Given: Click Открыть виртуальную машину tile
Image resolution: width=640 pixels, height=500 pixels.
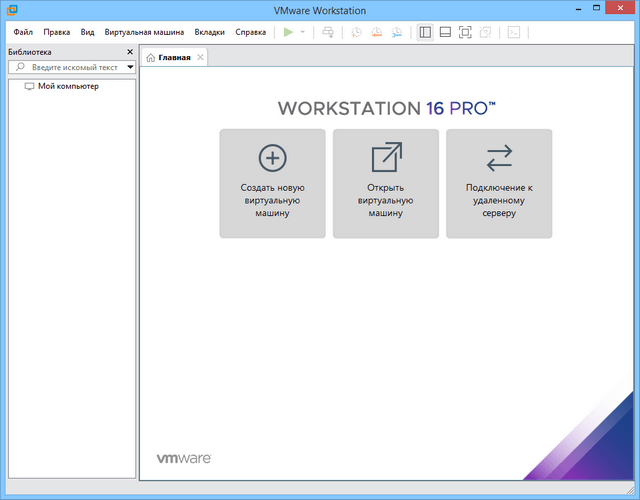Looking at the screenshot, I should (x=385, y=184).
